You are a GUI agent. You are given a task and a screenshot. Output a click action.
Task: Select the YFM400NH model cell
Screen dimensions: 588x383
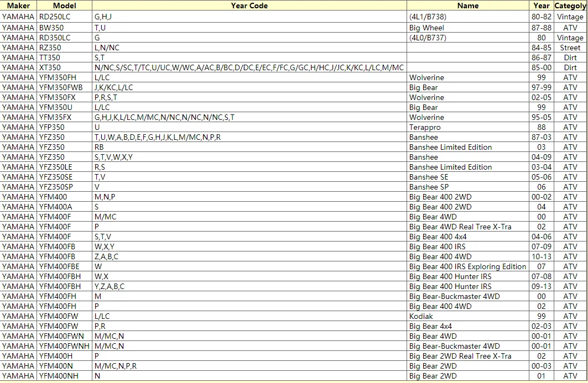point(65,375)
